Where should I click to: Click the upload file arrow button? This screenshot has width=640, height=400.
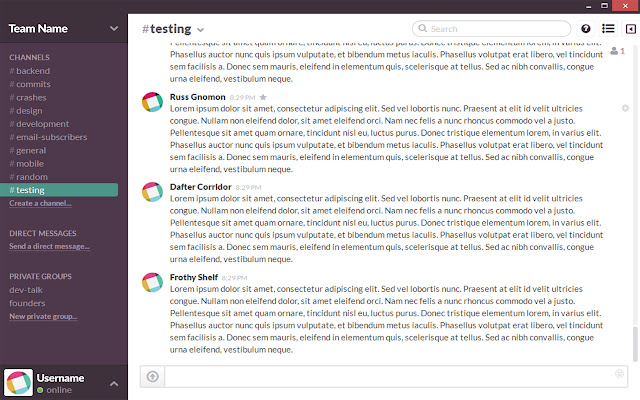tap(152, 376)
